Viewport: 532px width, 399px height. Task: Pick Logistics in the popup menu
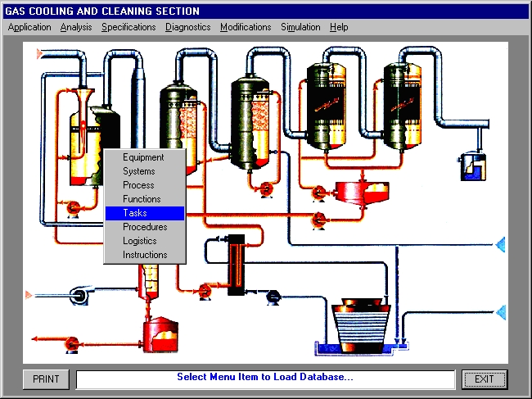[x=145, y=241]
